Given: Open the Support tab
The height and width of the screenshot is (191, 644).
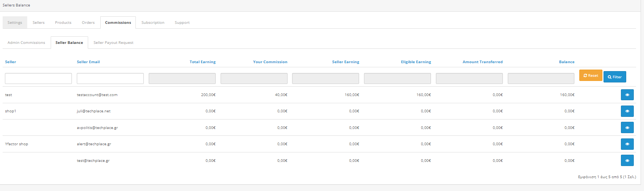Looking at the screenshot, I should [182, 22].
